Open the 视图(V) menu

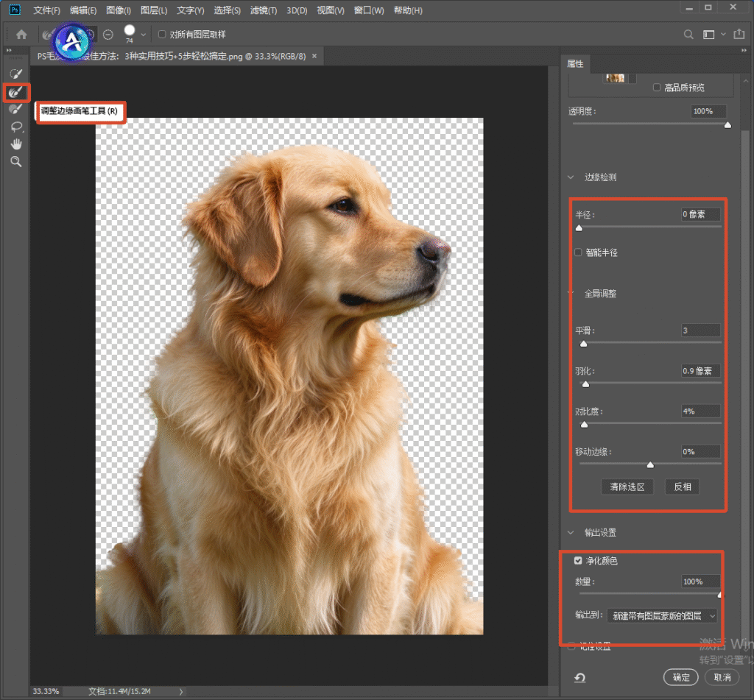[331, 10]
